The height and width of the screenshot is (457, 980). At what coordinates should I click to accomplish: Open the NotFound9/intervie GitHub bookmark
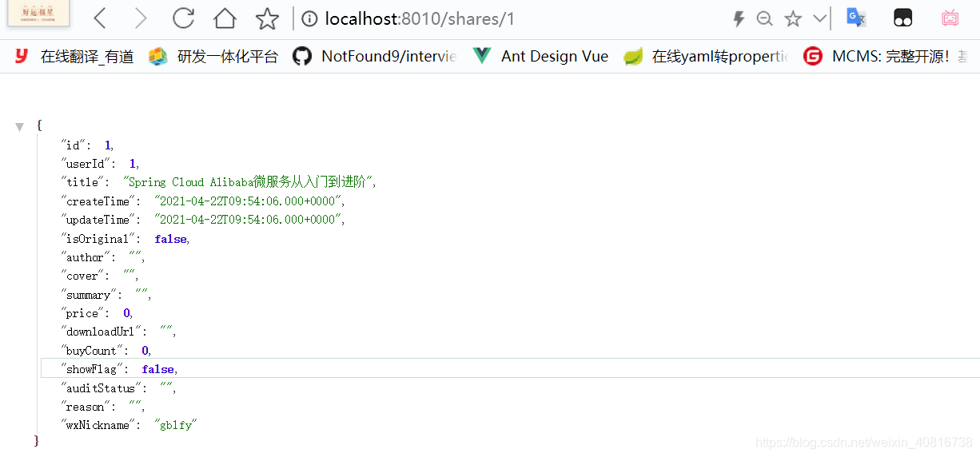click(374, 56)
